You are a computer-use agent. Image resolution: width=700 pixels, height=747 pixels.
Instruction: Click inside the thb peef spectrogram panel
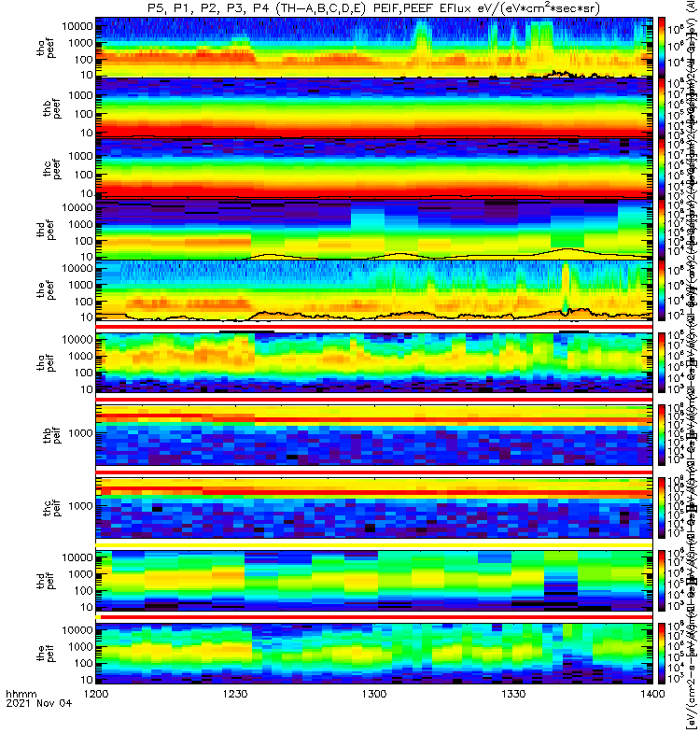[x=374, y=107]
